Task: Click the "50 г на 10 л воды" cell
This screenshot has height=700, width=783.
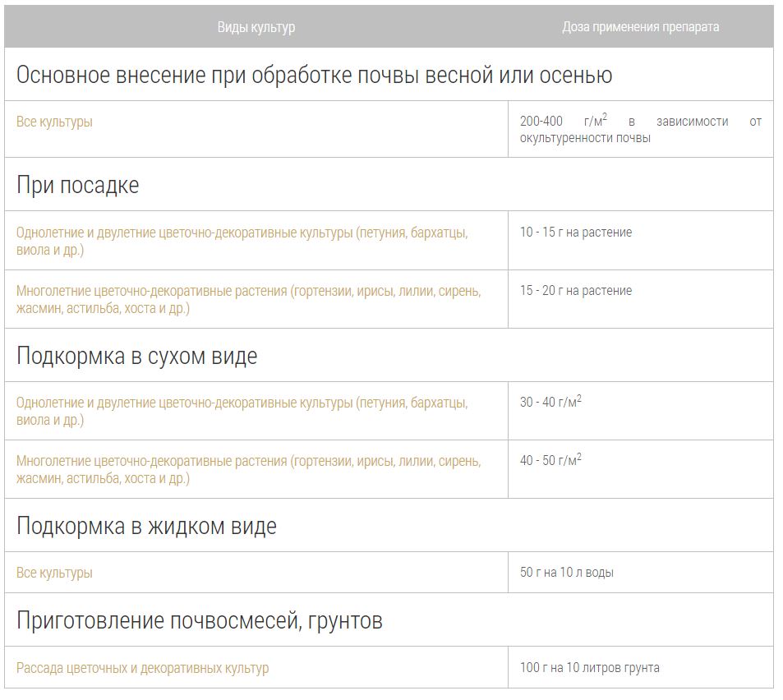Action: click(x=566, y=573)
